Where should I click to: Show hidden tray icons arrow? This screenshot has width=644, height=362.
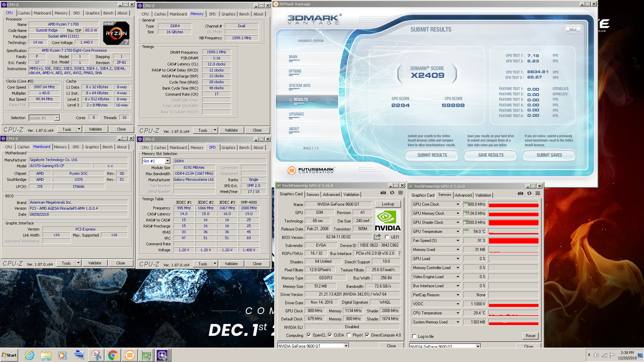click(x=589, y=355)
